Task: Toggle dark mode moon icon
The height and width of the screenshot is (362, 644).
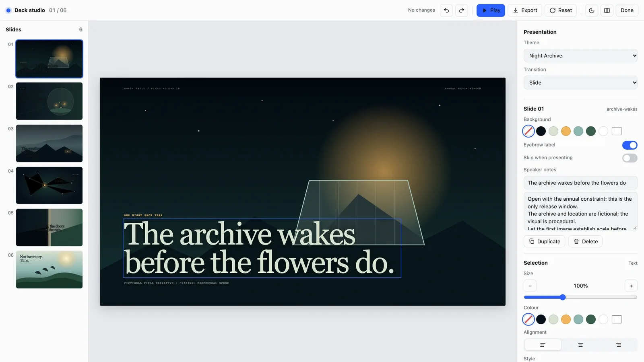Action: (592, 10)
